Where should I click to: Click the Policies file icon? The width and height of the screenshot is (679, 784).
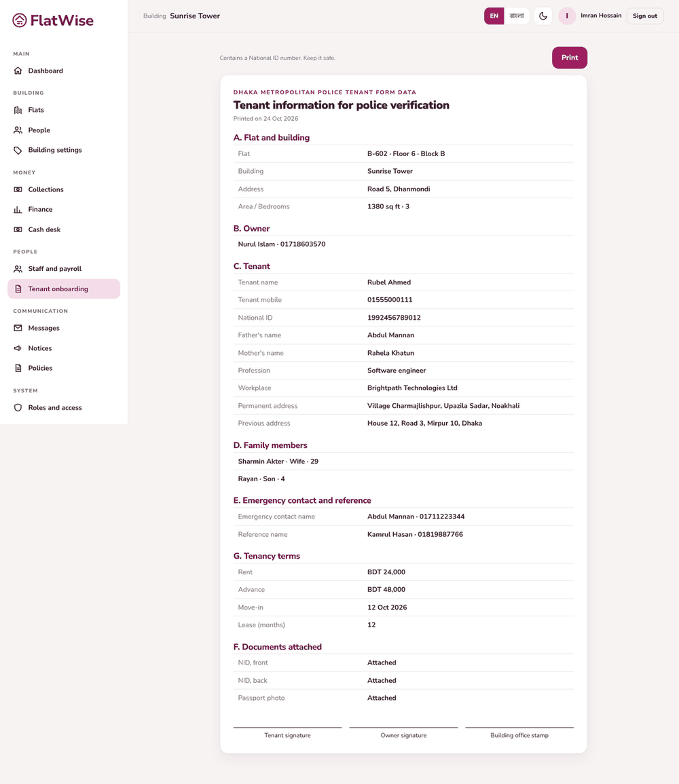pos(18,368)
